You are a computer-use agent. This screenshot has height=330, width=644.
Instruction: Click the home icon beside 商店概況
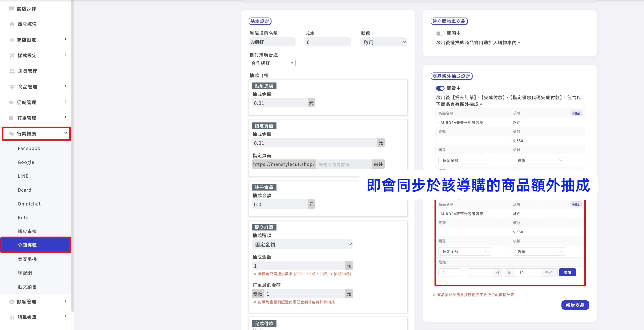click(x=12, y=24)
